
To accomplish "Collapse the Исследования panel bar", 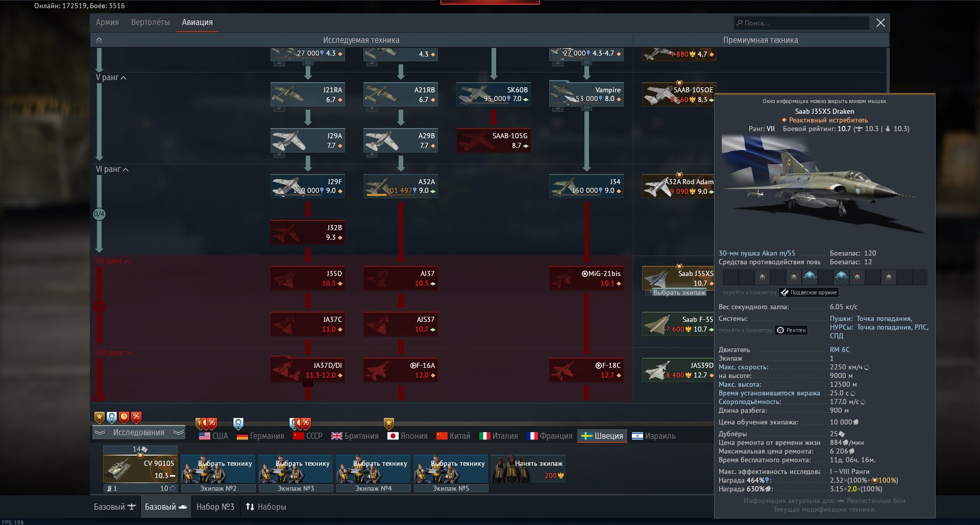I will click(139, 433).
